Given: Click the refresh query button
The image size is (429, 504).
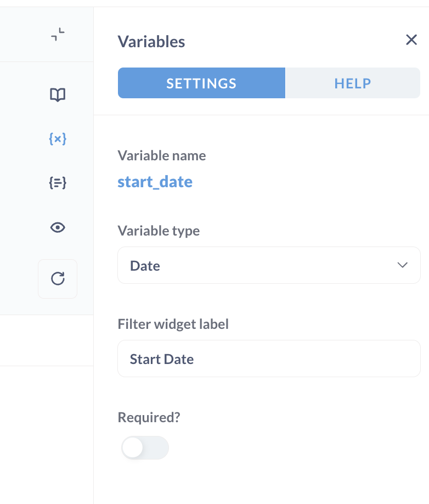Looking at the screenshot, I should pyautogui.click(x=58, y=279).
